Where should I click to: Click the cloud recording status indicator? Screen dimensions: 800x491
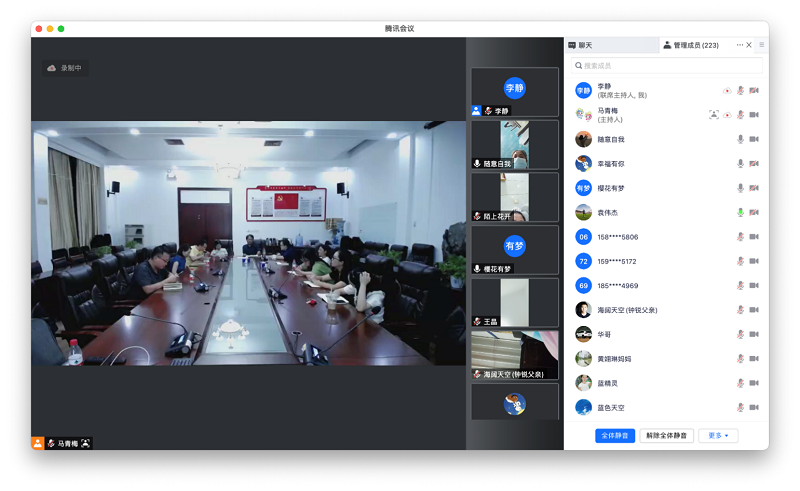click(x=65, y=68)
